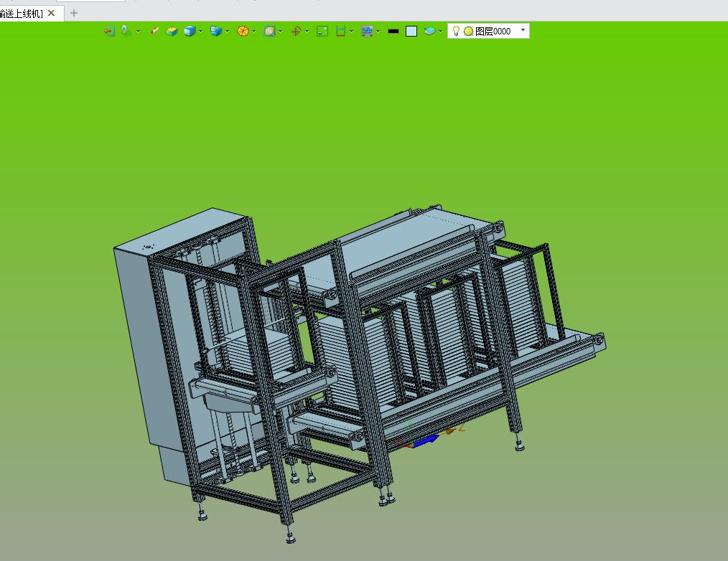Click the section view bracket icon

coord(341,31)
